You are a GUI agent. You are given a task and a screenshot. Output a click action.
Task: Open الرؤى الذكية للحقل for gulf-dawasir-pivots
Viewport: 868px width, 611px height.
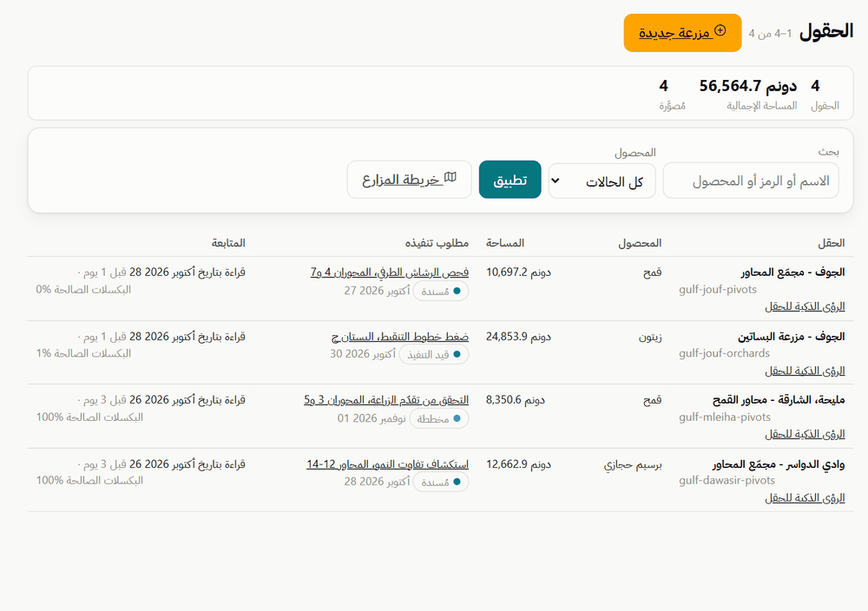(805, 498)
